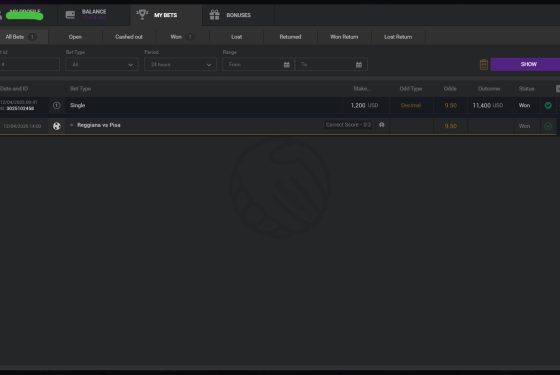Click the green check icon on Single row
Viewport: 560px width, 375px height.
[x=548, y=105]
